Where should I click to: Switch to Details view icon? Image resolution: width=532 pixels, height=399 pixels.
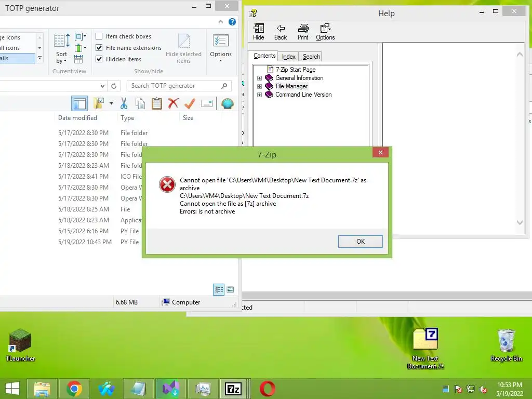click(219, 289)
